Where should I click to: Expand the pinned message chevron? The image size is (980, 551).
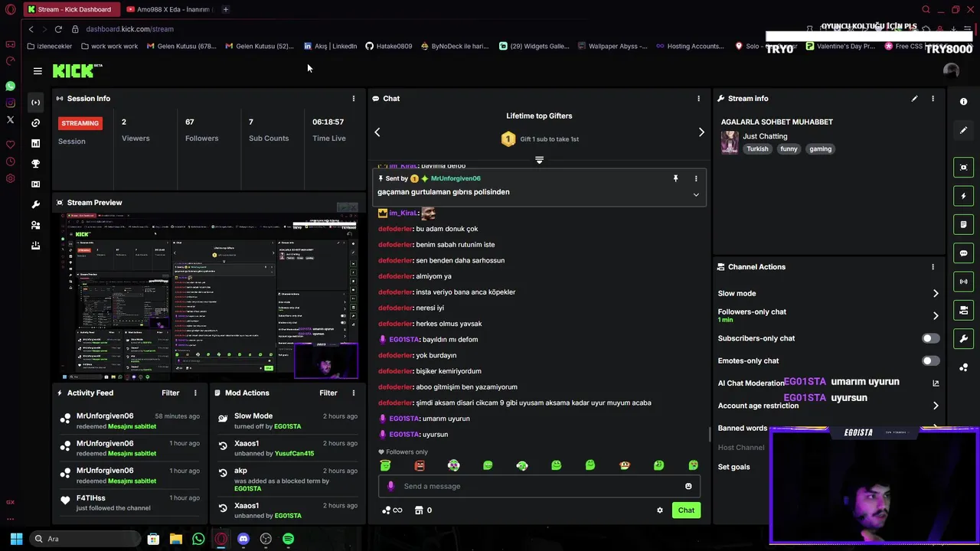pos(696,195)
